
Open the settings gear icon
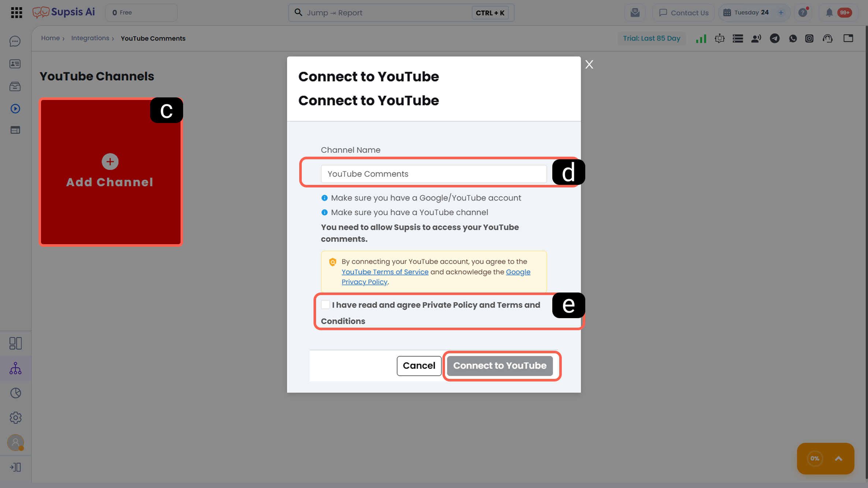tap(15, 417)
